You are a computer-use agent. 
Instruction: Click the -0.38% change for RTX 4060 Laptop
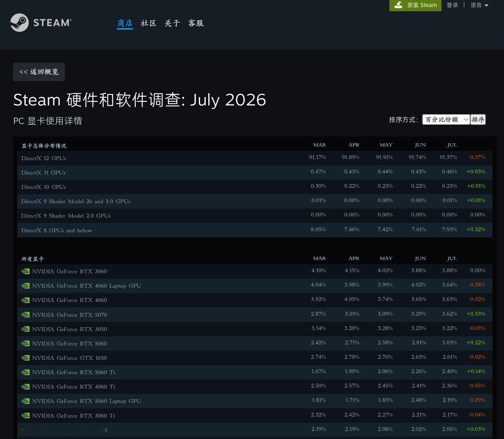pyautogui.click(x=477, y=285)
